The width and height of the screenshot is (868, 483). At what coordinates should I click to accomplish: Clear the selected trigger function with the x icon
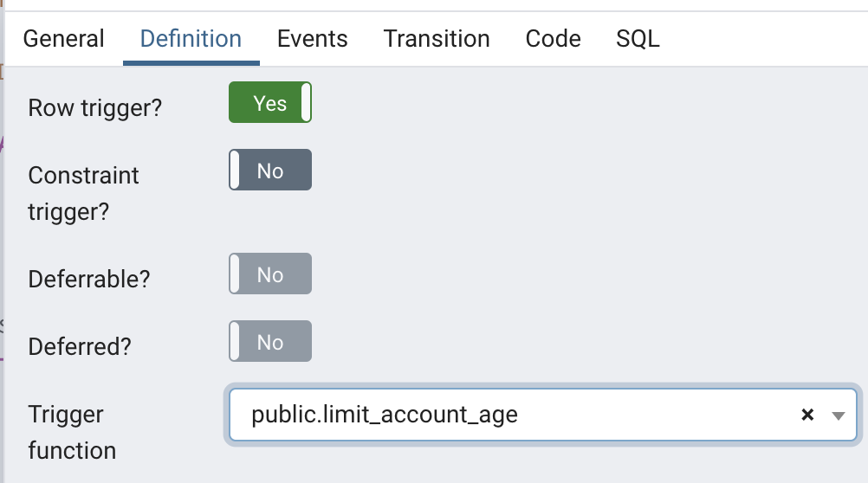point(807,415)
